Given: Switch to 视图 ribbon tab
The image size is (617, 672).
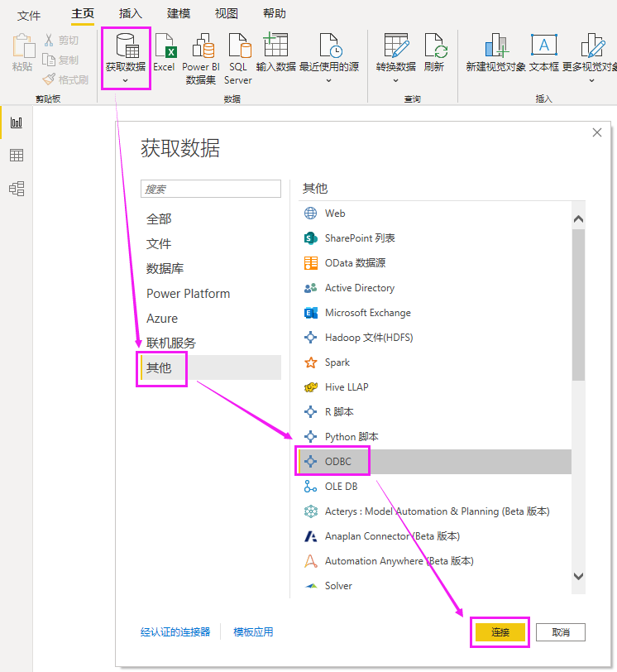Looking at the screenshot, I should (227, 14).
